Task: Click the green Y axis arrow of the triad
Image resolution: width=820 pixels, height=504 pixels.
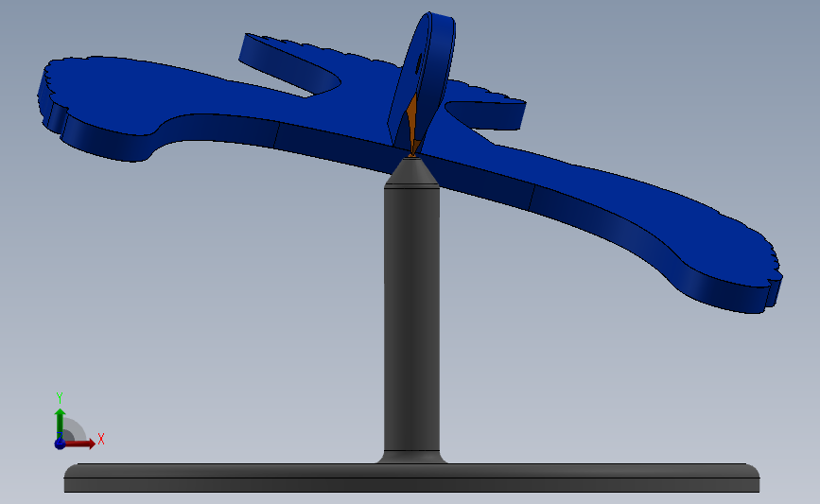Action: [60, 424]
